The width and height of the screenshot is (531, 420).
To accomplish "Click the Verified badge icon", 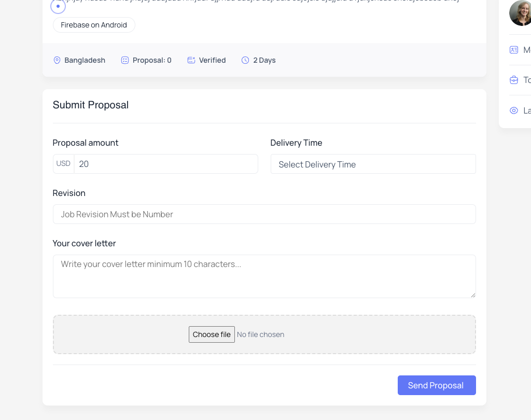I will (191, 60).
